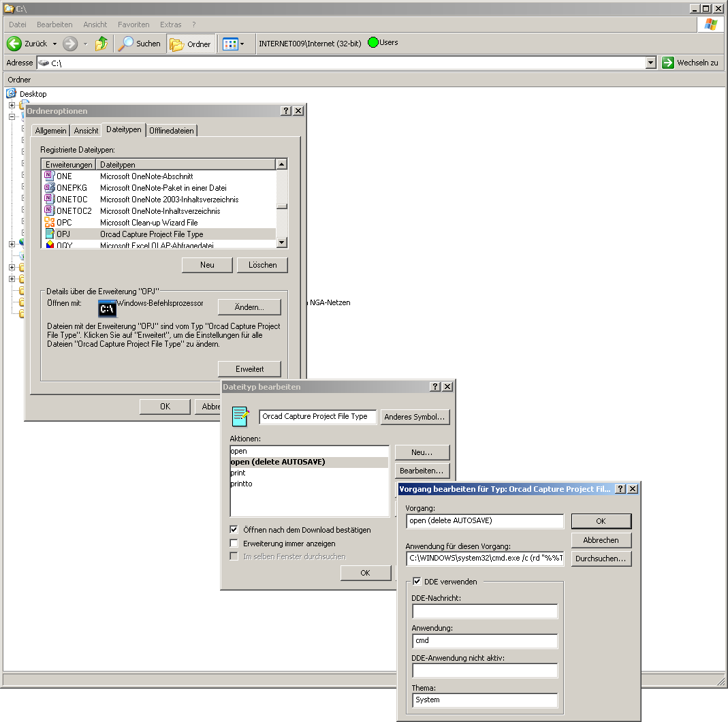The height and width of the screenshot is (722, 728).
Task: Click Anderes Symbol... button
Action: pyautogui.click(x=415, y=416)
